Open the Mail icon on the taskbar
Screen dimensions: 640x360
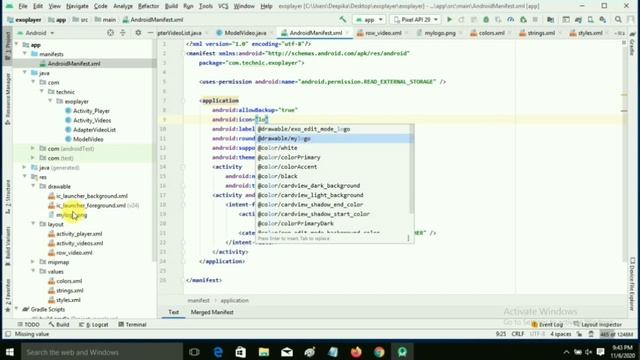point(287,352)
